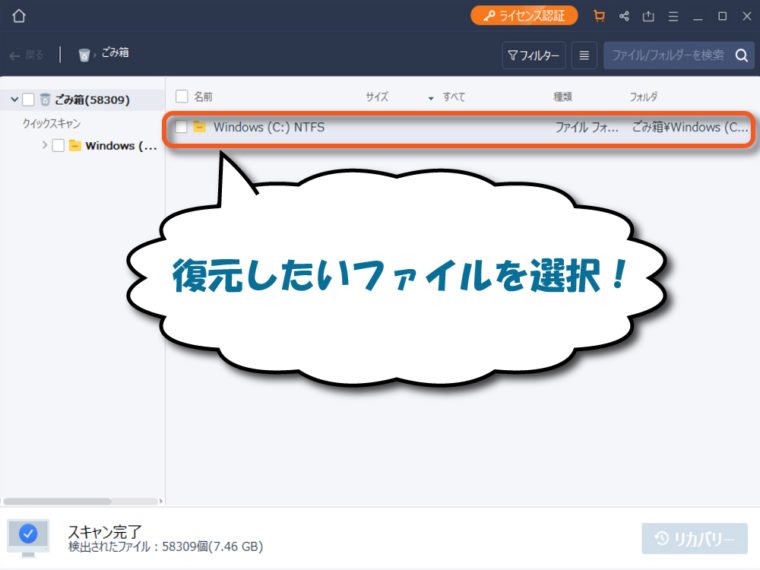The image size is (760, 570).
Task: Click the export/upload icon in title bar
Action: click(648, 16)
